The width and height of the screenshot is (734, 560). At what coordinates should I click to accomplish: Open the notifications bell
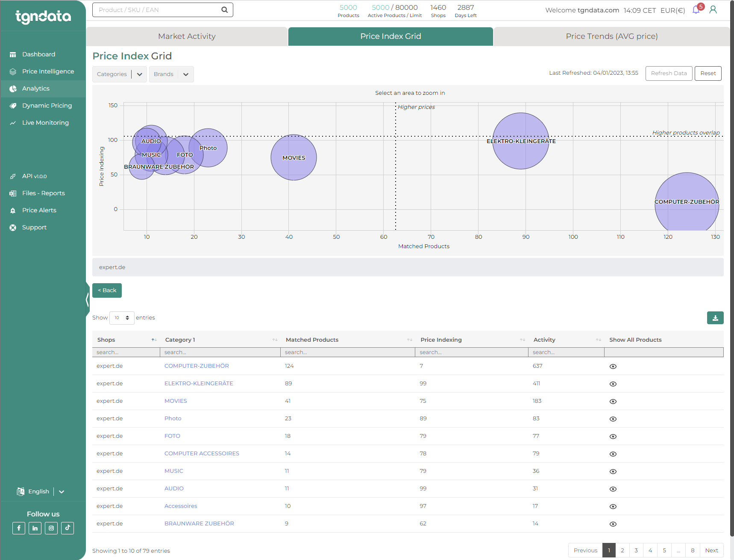pyautogui.click(x=696, y=10)
